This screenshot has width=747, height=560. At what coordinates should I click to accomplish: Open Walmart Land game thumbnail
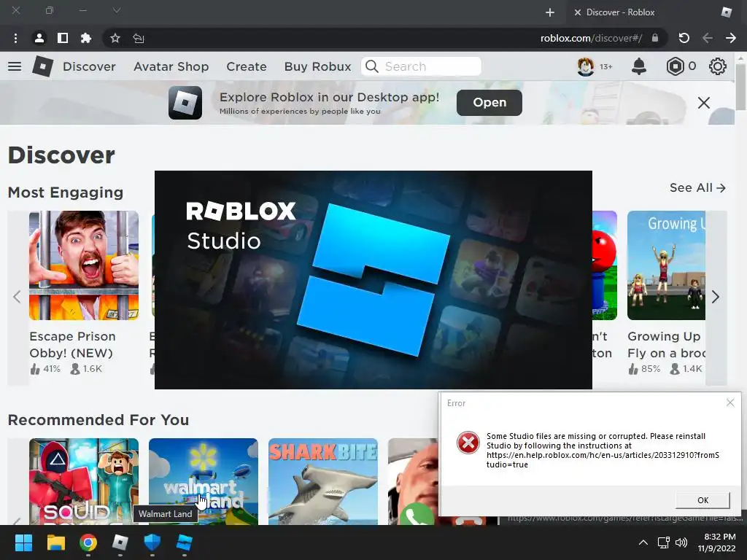click(204, 481)
